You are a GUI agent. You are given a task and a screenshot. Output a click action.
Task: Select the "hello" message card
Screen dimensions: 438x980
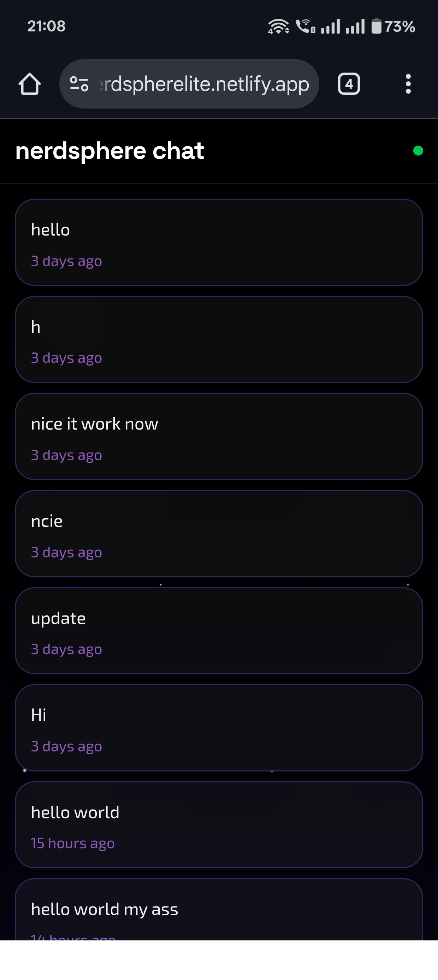click(219, 242)
